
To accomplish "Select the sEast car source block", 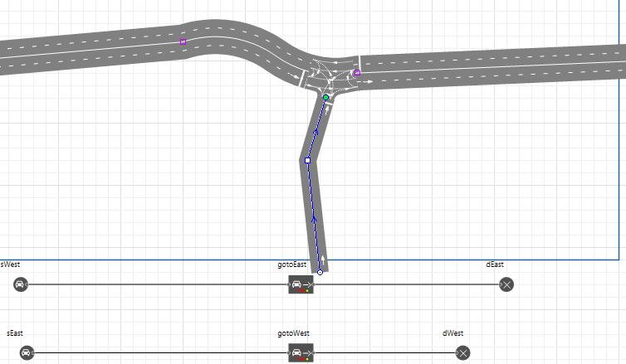I will (27, 353).
